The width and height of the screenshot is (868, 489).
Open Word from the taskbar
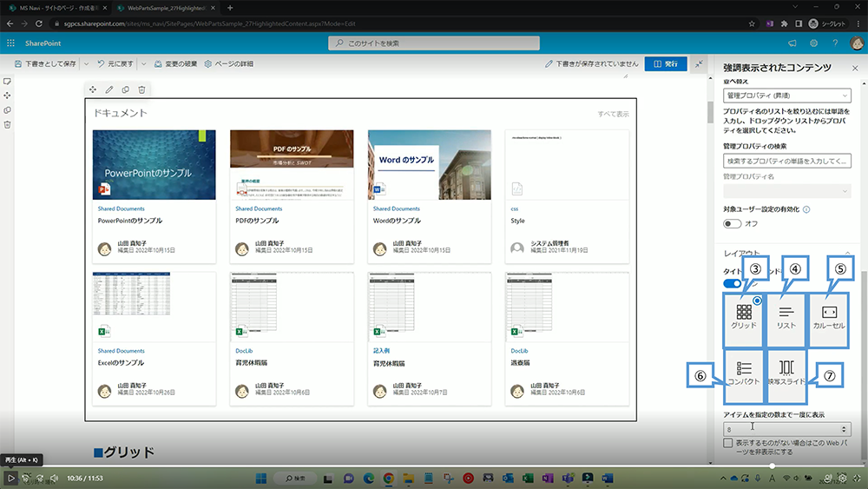pos(608,478)
